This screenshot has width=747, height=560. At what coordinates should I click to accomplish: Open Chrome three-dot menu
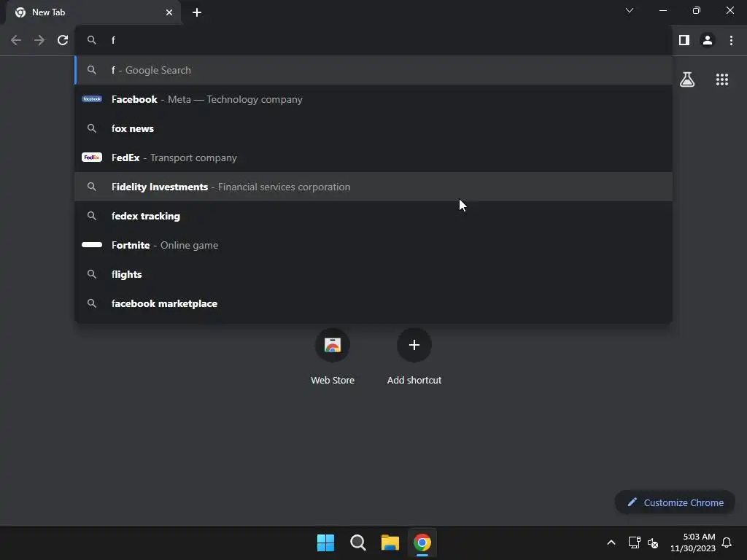point(731,41)
